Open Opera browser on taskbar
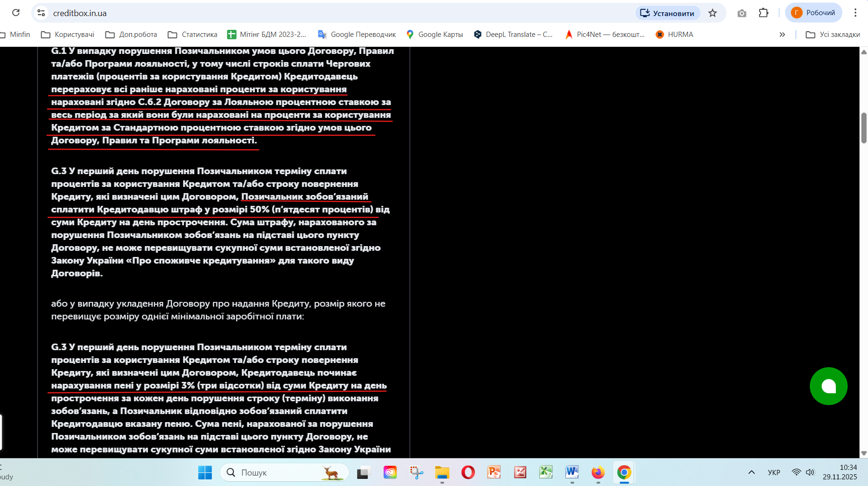This screenshot has width=868, height=486. tap(468, 472)
